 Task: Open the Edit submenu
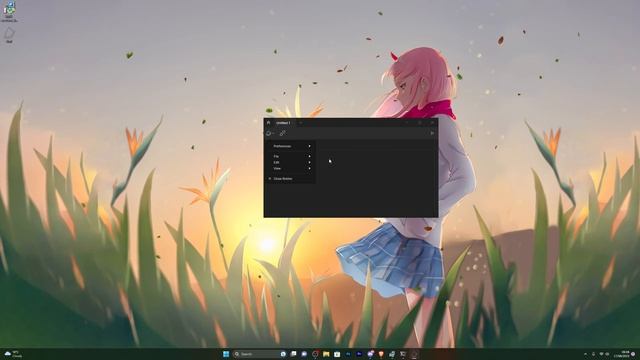tap(291, 162)
